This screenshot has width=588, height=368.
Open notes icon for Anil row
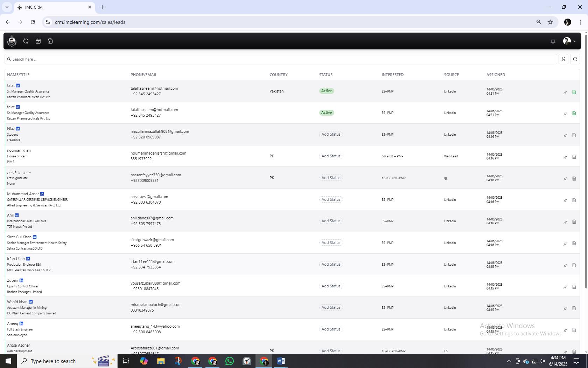click(x=574, y=222)
